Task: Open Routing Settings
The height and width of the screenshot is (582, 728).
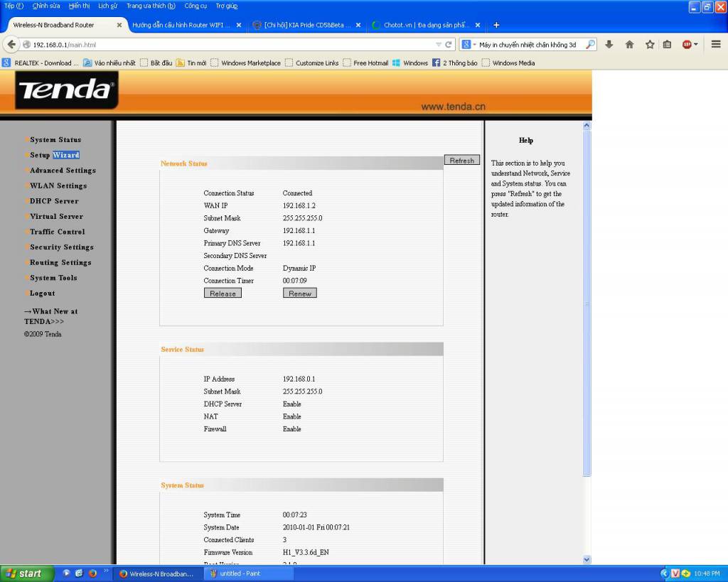Action: point(60,262)
